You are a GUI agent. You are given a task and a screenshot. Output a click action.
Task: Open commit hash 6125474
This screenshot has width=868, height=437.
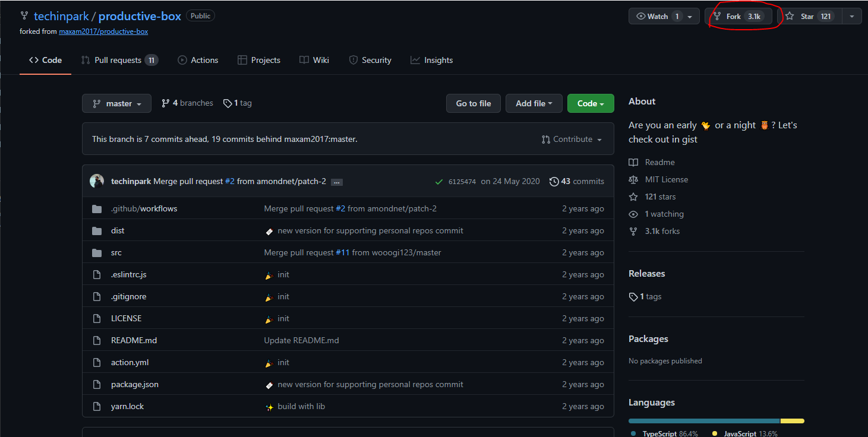tap(462, 182)
